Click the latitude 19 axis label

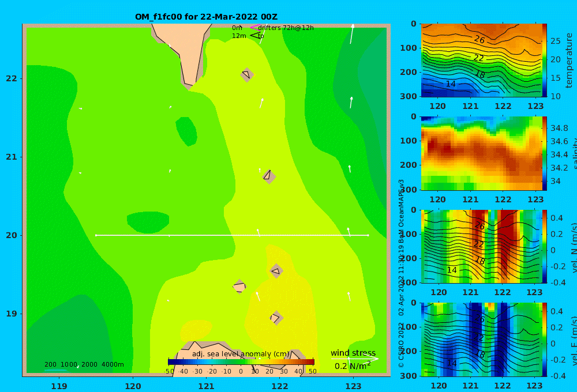pyautogui.click(x=12, y=314)
